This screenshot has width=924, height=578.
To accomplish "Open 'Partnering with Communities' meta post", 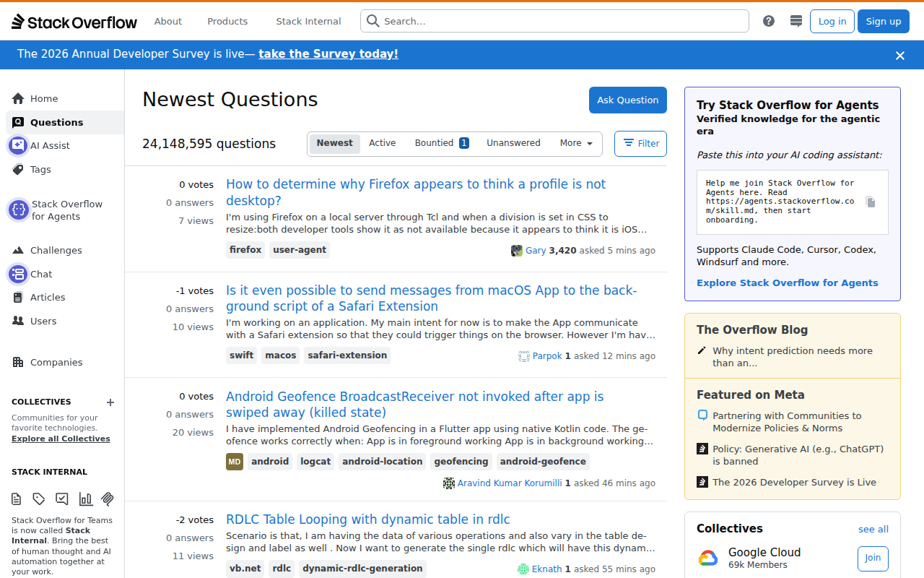I will 787,422.
